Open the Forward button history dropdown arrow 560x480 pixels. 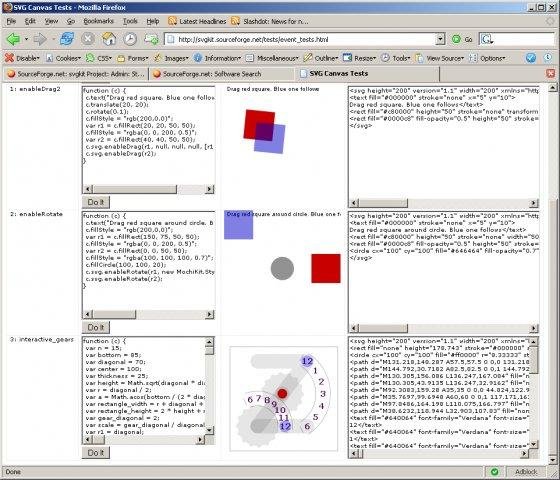[x=53, y=39]
